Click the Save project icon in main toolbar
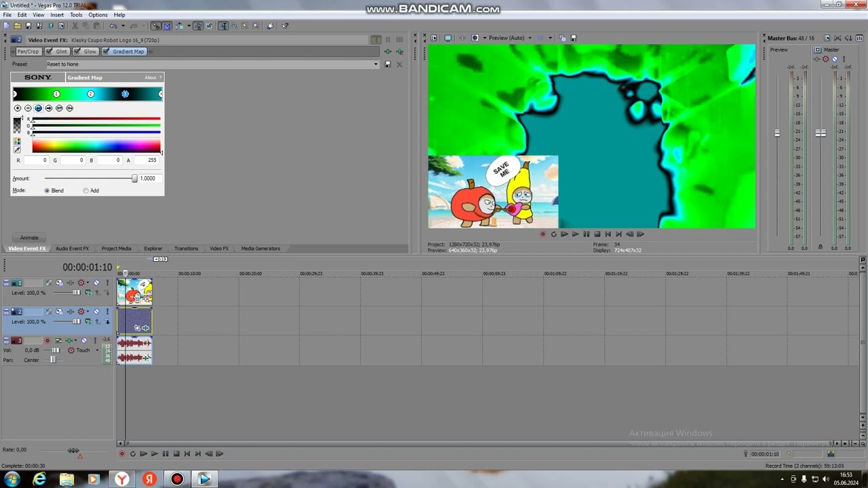 (28, 26)
